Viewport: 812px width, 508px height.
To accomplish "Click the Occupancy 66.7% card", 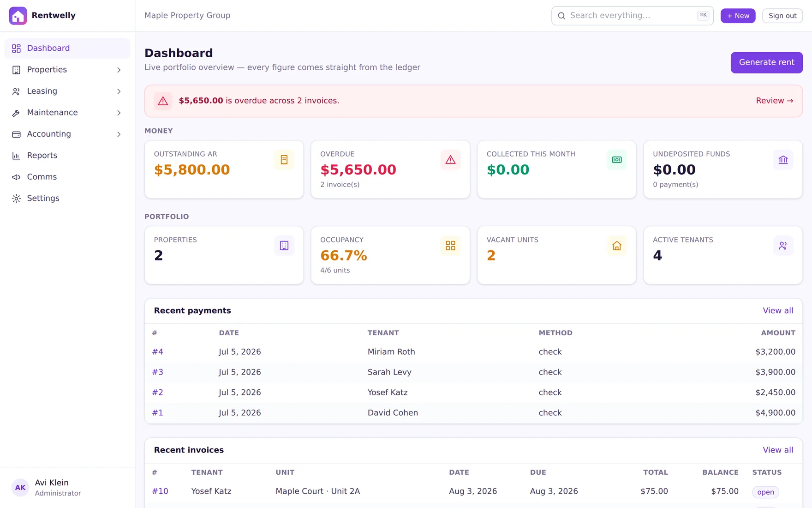I will click(x=390, y=255).
